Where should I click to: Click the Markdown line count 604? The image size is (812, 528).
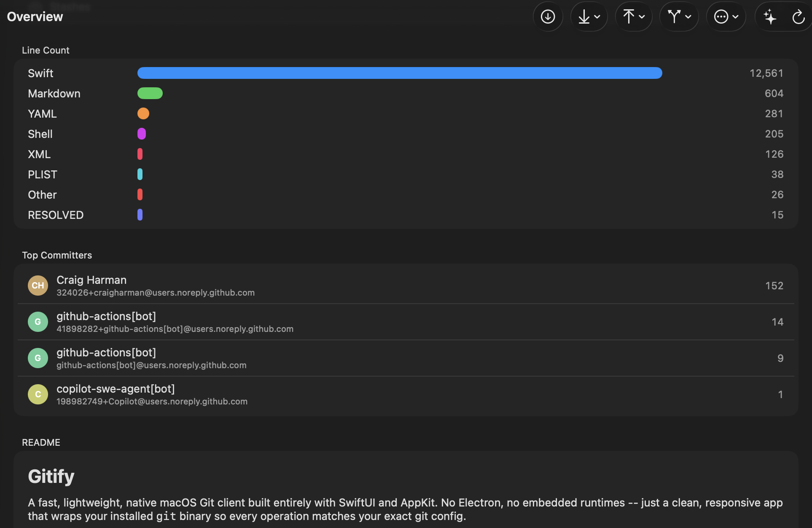pos(774,94)
